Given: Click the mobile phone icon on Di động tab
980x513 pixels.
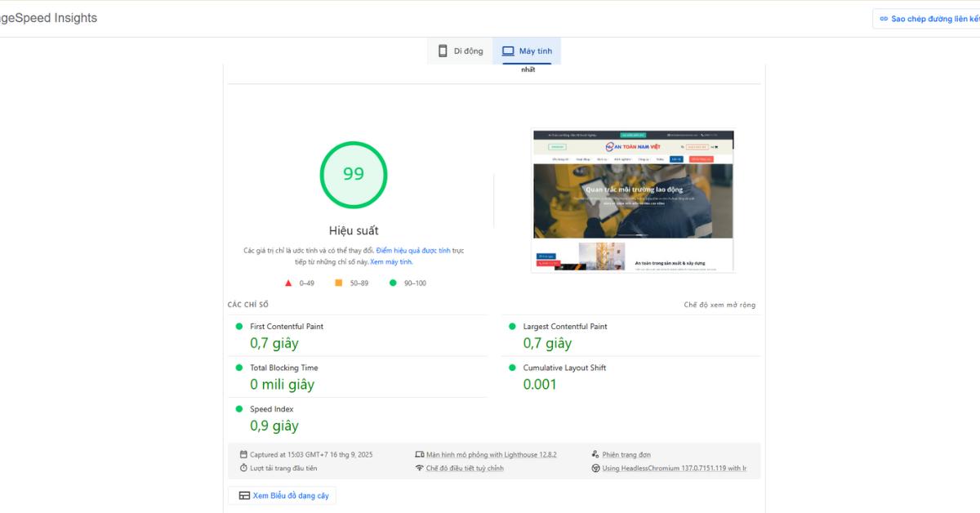Looking at the screenshot, I should coord(443,51).
